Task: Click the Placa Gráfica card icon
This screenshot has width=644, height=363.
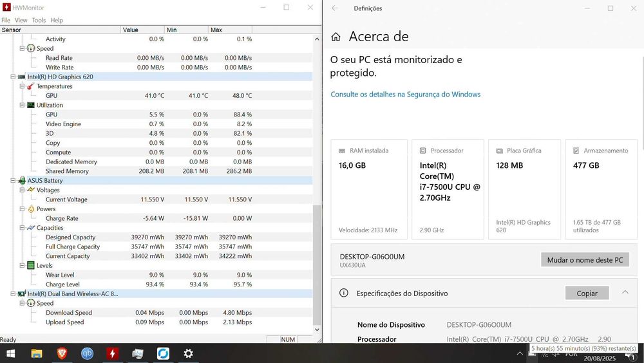Action: [500, 151]
